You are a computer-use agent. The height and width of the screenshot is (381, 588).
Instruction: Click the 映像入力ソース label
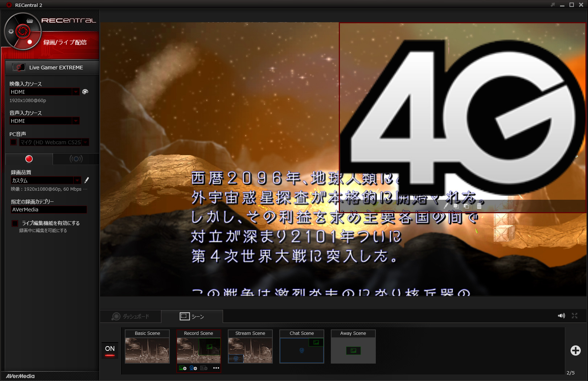click(25, 84)
